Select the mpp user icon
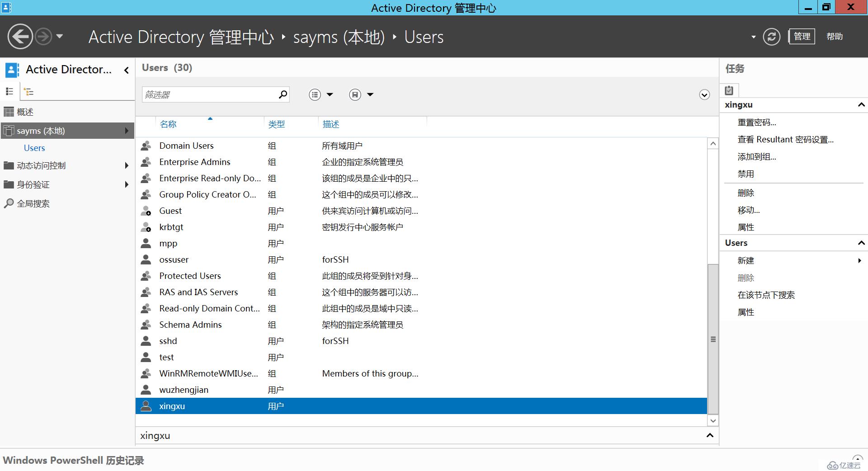 click(x=146, y=243)
